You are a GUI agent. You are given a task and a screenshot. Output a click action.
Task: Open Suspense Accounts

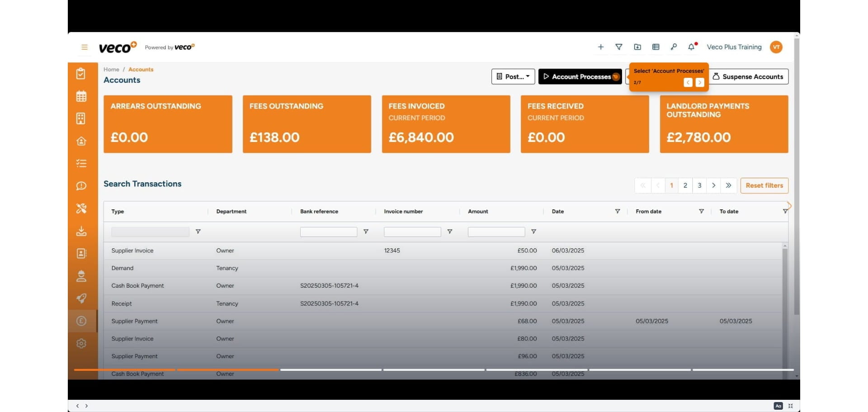[748, 76]
